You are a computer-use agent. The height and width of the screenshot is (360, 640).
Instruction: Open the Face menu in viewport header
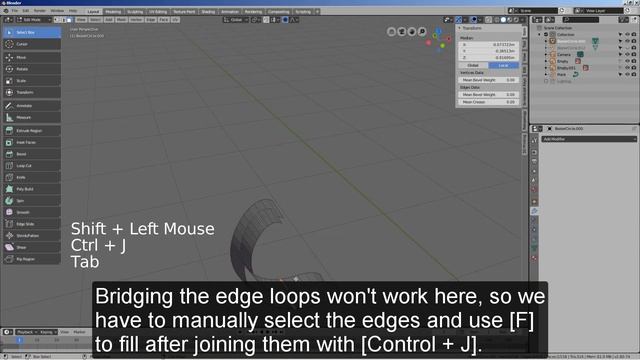tap(163, 20)
